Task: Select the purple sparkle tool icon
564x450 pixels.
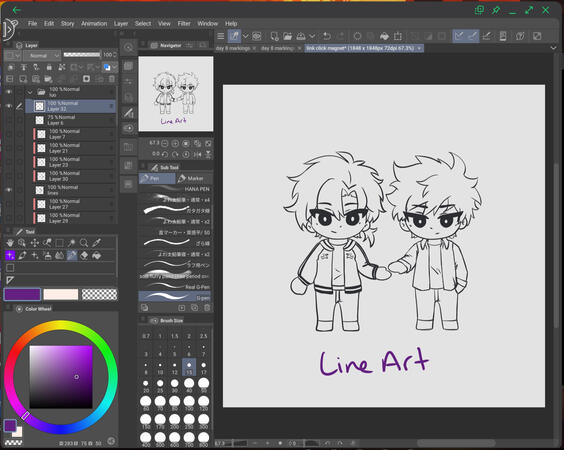Action: click(10, 255)
